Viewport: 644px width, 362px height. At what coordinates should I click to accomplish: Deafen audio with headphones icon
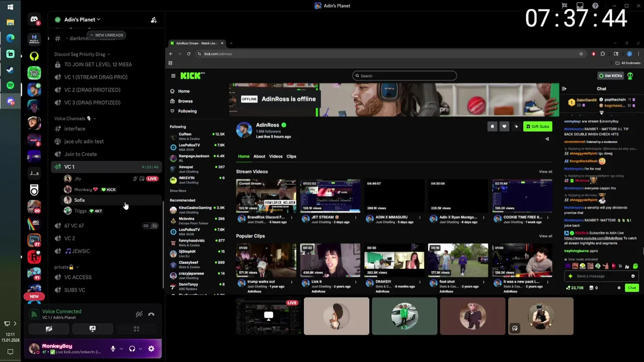(x=132, y=348)
